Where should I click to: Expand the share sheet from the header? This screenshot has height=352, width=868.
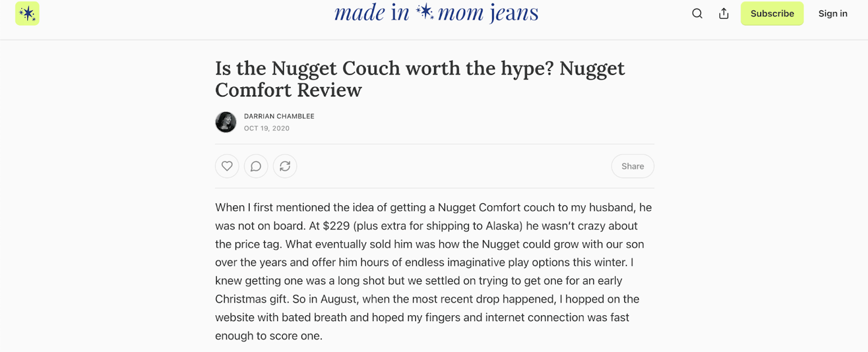(723, 14)
